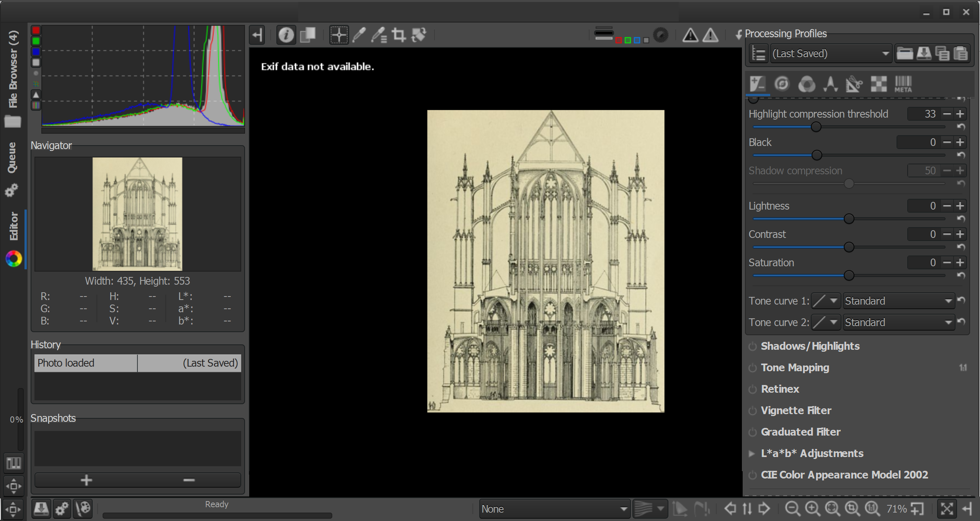980x521 pixels.
Task: Select the white balance picker tool
Action: click(x=359, y=35)
